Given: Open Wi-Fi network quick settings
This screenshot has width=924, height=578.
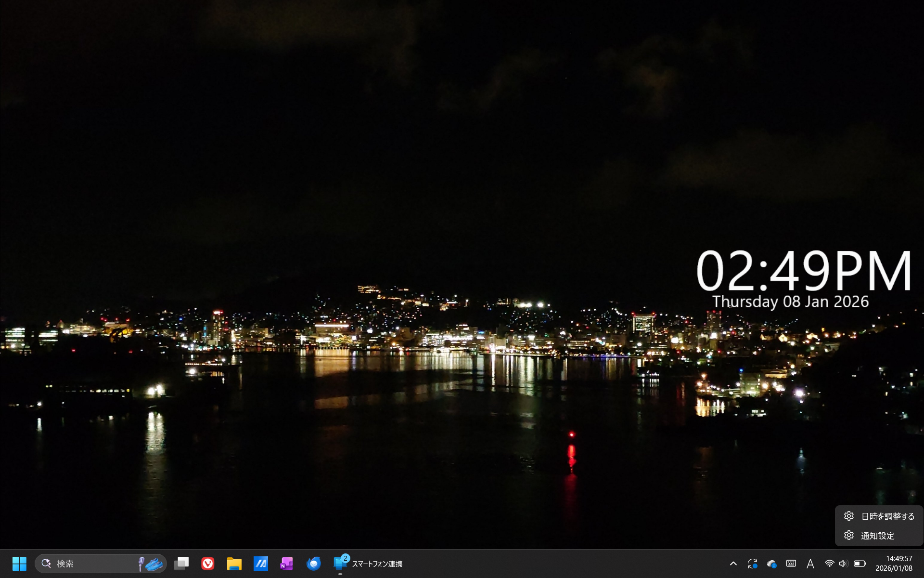Looking at the screenshot, I should pyautogui.click(x=829, y=564).
